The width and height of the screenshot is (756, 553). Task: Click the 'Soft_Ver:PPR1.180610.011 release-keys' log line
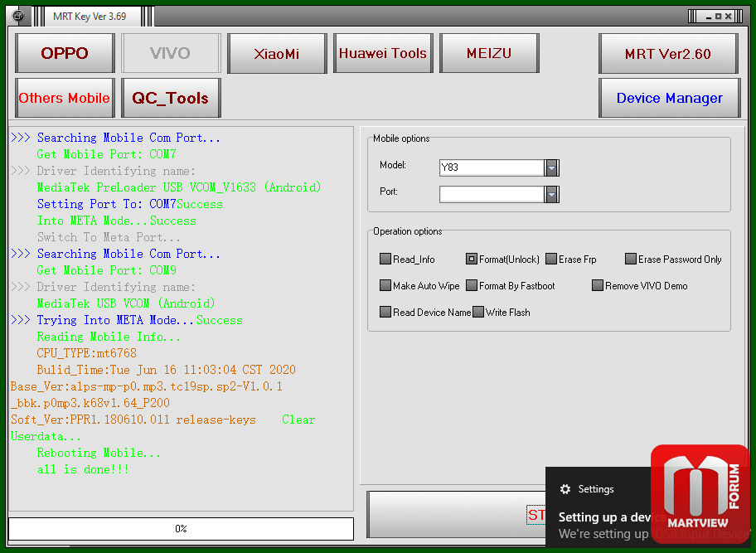[133, 420]
